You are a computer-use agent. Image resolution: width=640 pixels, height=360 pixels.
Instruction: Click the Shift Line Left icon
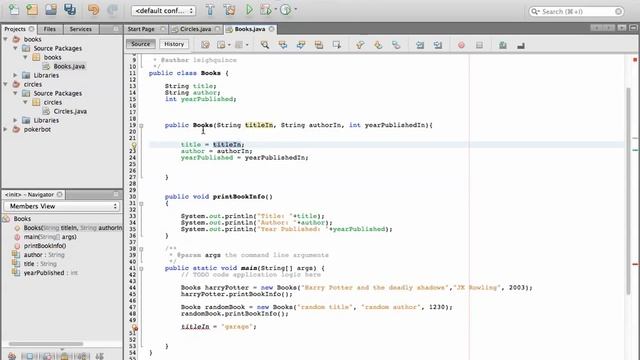420,45
